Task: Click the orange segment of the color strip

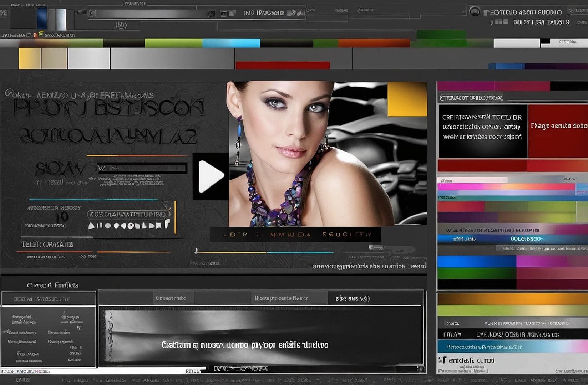Action: pos(374,43)
